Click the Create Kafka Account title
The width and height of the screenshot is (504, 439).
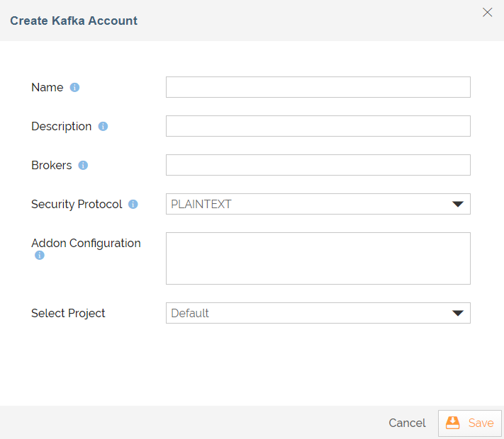pos(74,21)
